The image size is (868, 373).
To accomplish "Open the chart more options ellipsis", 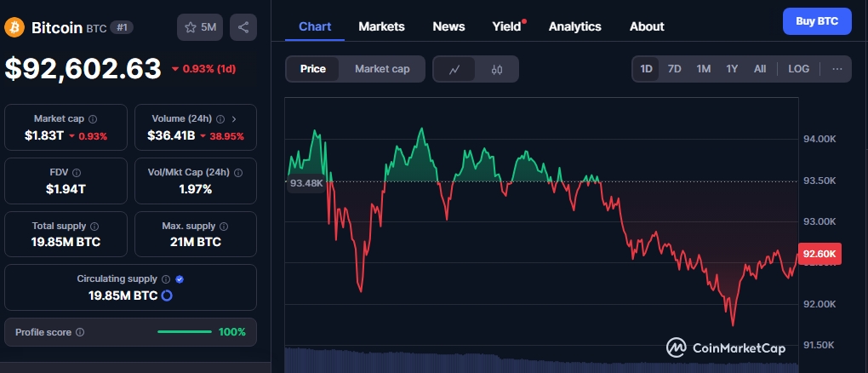I will pos(837,69).
